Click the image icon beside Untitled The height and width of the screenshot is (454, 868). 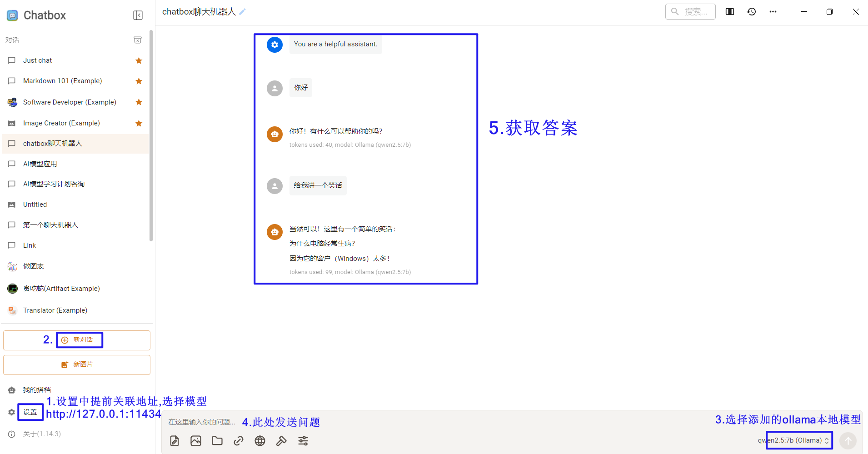pyautogui.click(x=12, y=205)
